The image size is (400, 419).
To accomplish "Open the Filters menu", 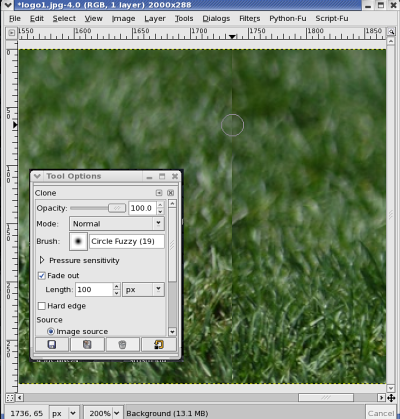I will [x=249, y=19].
